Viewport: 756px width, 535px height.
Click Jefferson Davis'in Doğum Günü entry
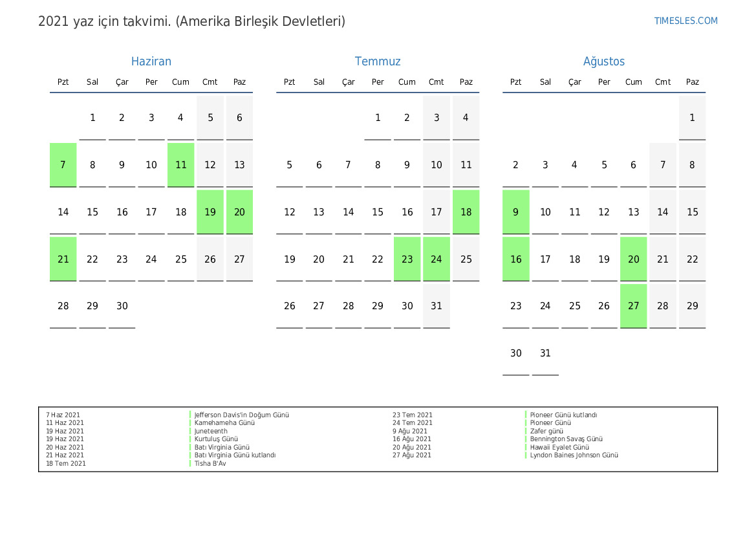pos(241,415)
